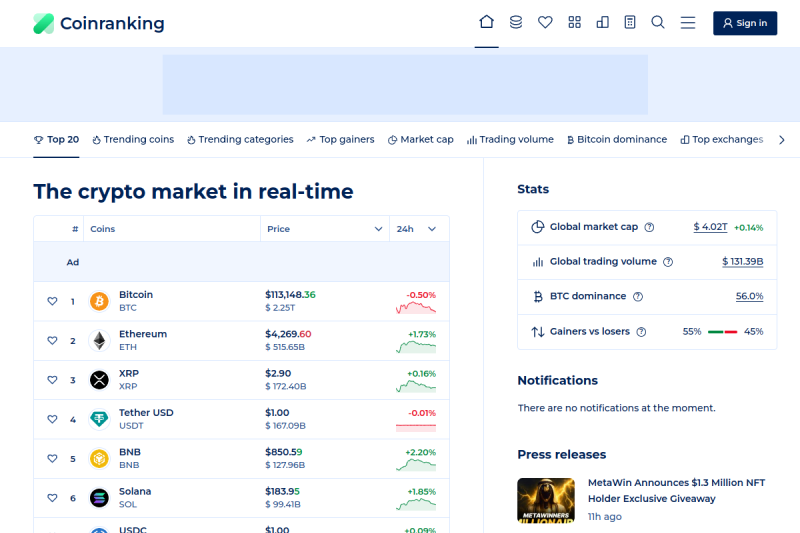Open the Top exchanges tab

pos(722,140)
